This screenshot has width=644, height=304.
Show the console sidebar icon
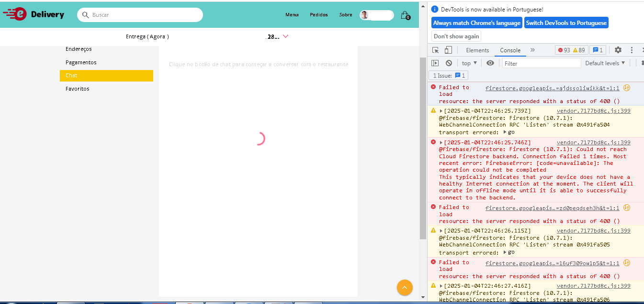[435, 63]
